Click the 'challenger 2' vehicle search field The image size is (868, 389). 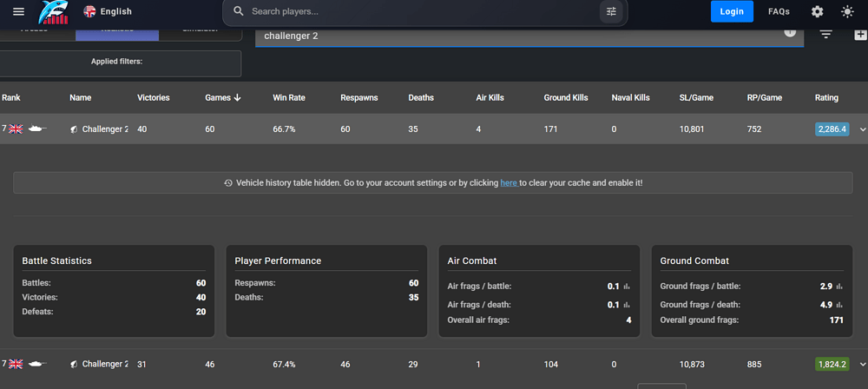pyautogui.click(x=529, y=36)
